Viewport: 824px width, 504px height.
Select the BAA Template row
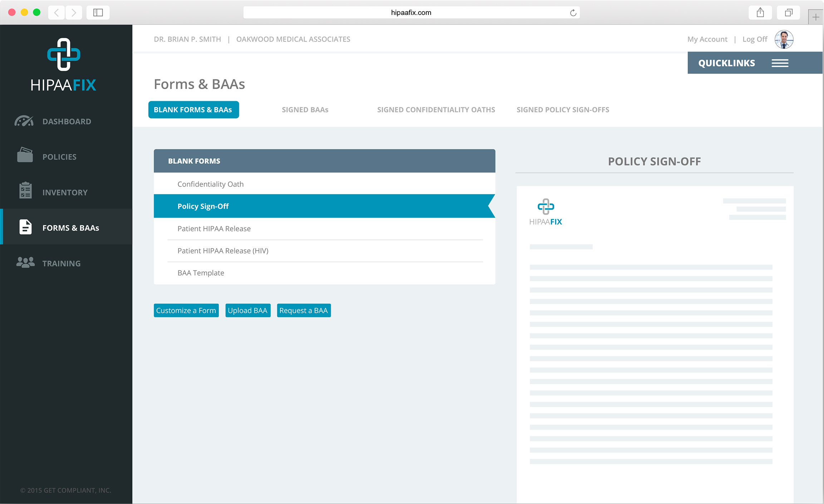click(324, 273)
